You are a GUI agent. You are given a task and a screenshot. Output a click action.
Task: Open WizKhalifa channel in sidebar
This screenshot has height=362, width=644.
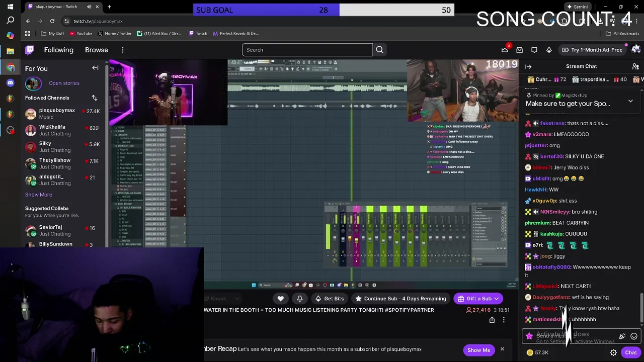point(62,130)
